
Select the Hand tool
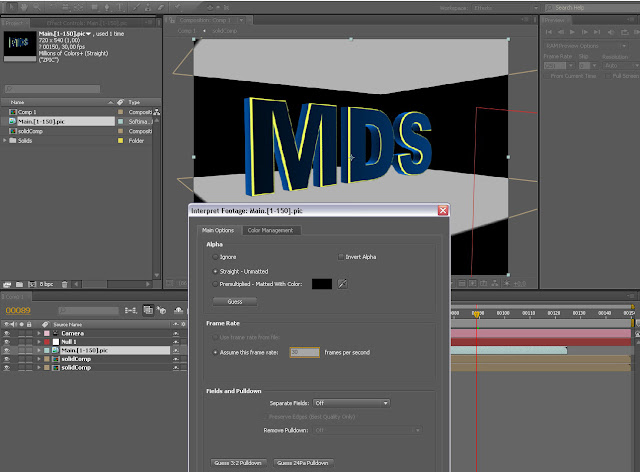(x=24, y=7)
